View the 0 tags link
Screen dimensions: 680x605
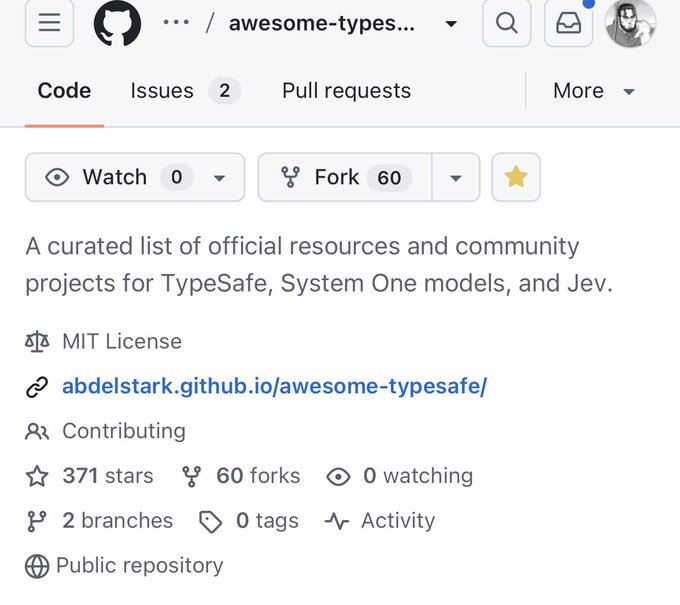pos(267,520)
